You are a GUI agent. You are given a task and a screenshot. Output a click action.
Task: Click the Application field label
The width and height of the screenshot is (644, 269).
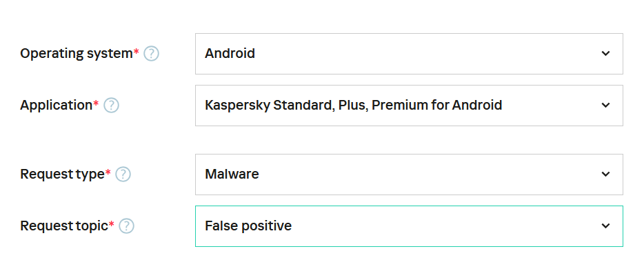click(x=59, y=106)
